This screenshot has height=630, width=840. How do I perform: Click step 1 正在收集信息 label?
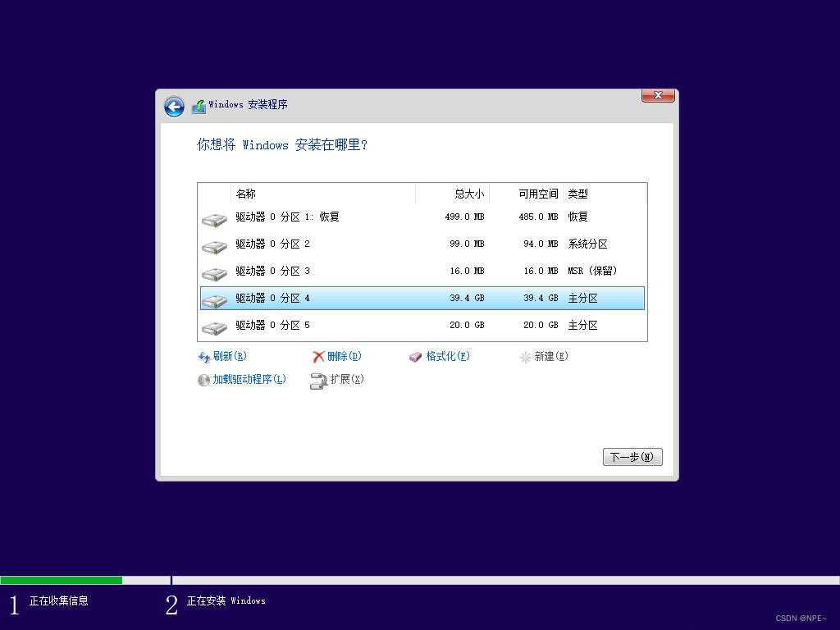click(x=59, y=601)
